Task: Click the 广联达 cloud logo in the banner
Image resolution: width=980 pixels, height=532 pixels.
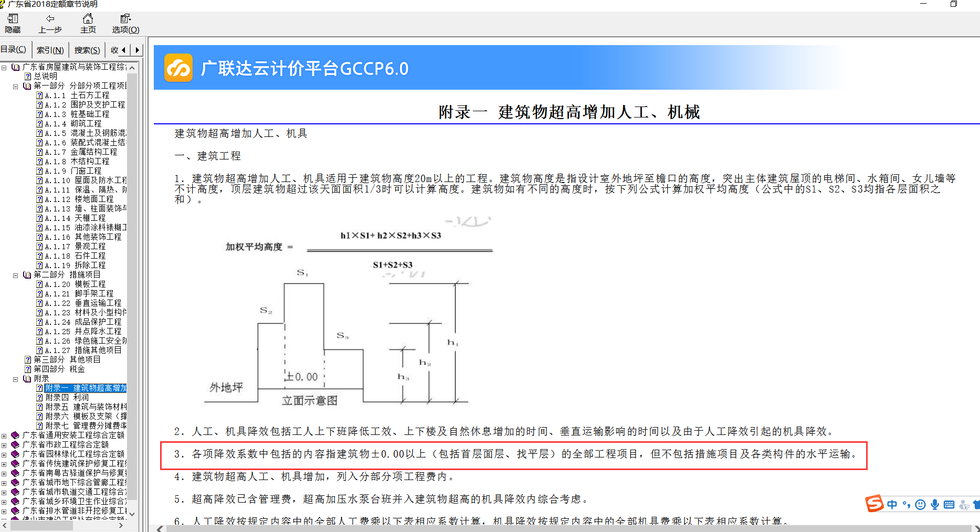Action: click(178, 68)
